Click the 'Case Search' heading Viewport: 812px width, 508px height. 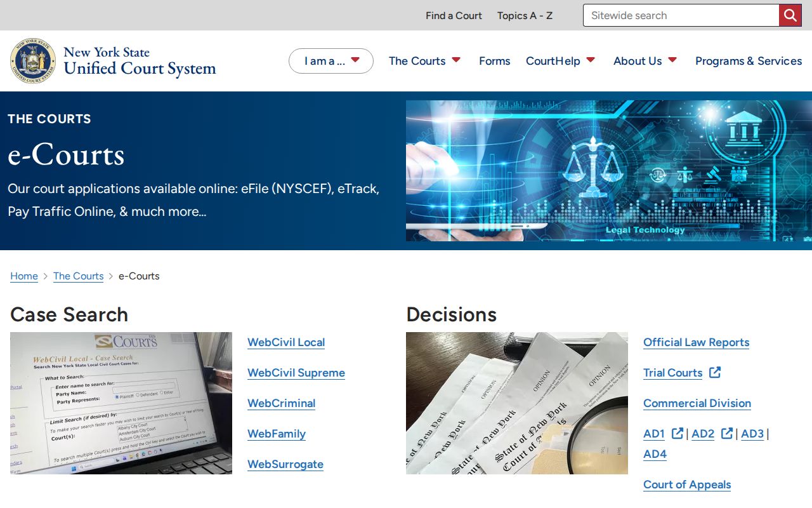(x=69, y=314)
